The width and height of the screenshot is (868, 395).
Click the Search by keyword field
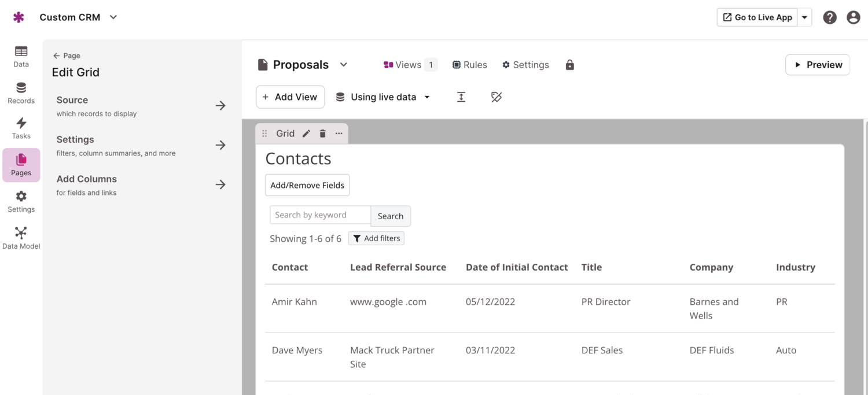(320, 215)
